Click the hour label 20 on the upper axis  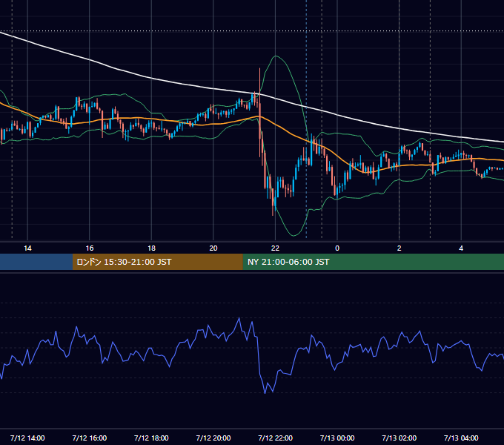click(x=213, y=248)
